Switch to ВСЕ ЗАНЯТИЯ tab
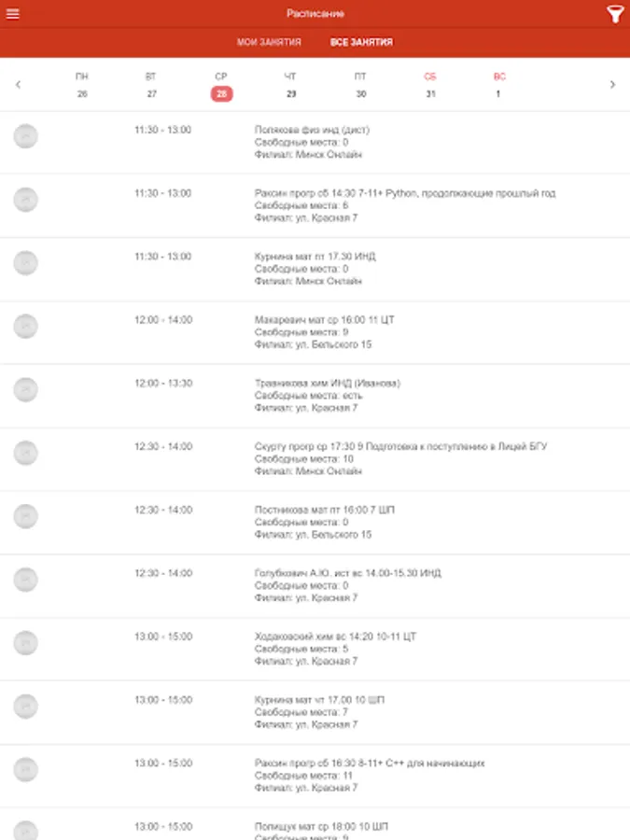This screenshot has width=630, height=840. coord(361,43)
